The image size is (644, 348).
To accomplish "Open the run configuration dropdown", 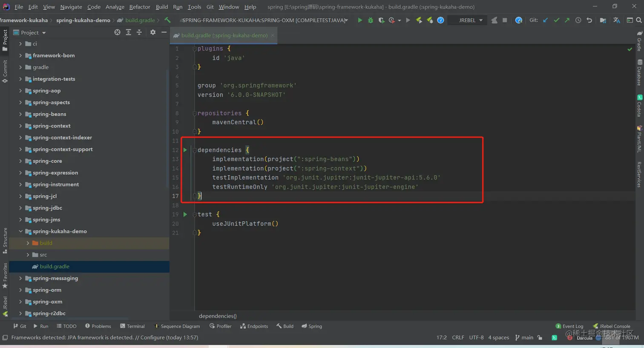I will pyautogui.click(x=264, y=20).
